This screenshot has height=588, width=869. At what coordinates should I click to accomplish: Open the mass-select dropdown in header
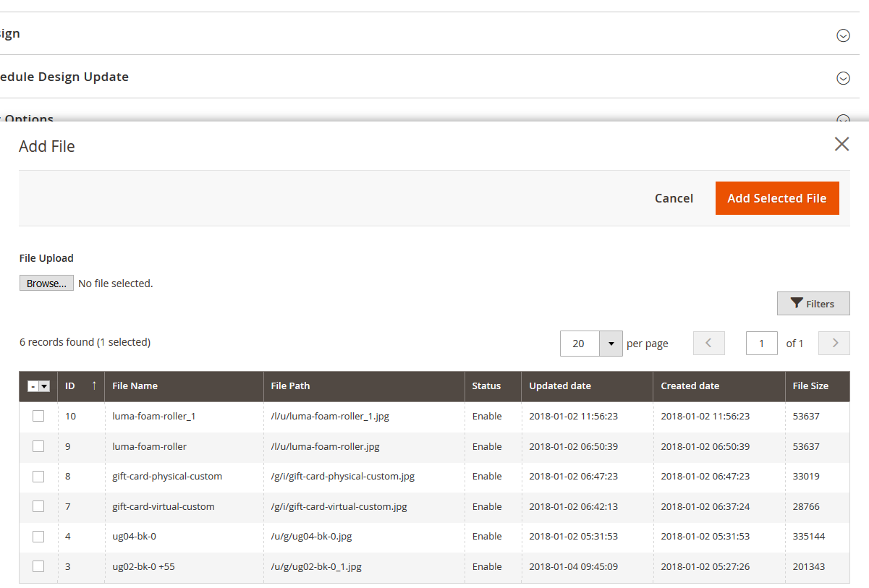click(44, 386)
